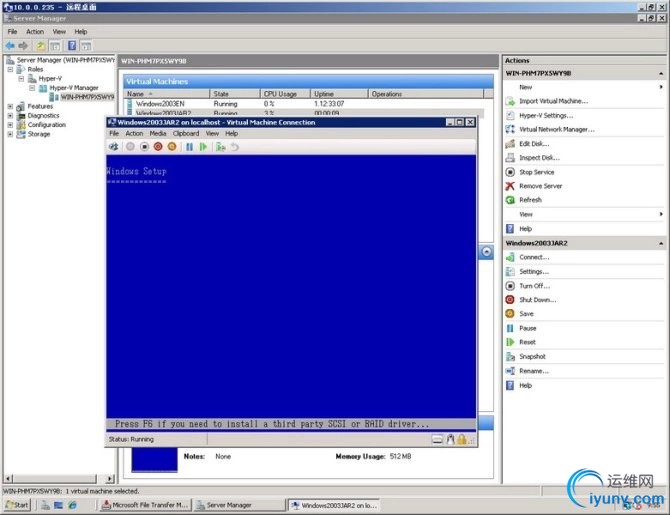Screen dimensions: 670x515
Task: Click Refresh in Actions pane
Action: coord(530,200)
